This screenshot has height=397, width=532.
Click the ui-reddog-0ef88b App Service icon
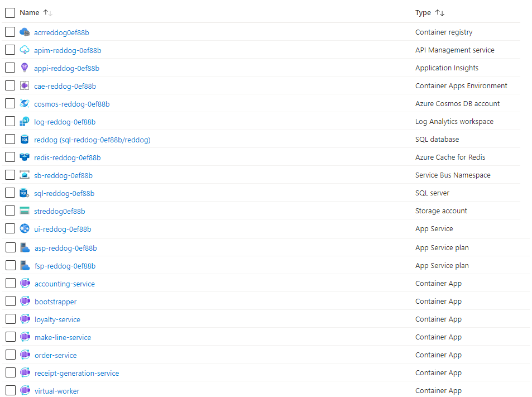point(25,229)
